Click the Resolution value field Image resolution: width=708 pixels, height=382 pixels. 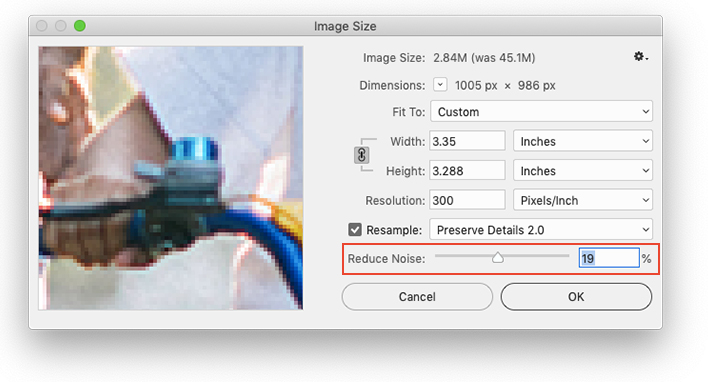tap(467, 200)
